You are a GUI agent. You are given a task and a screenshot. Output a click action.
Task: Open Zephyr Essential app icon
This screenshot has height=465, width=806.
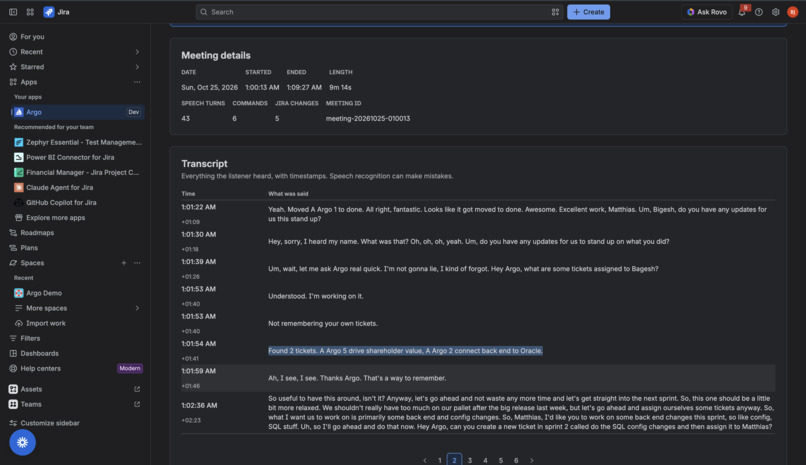[x=19, y=142]
